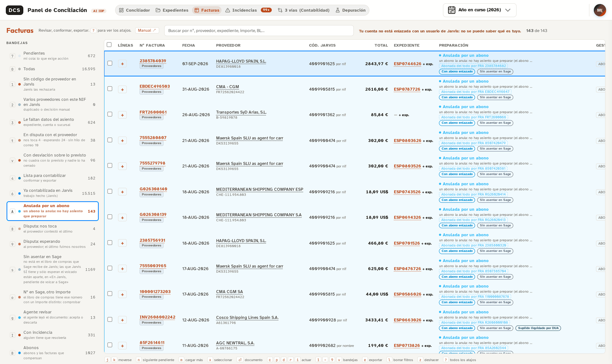Focus the invoice search field
This screenshot has width=612, height=364.
click(x=259, y=31)
